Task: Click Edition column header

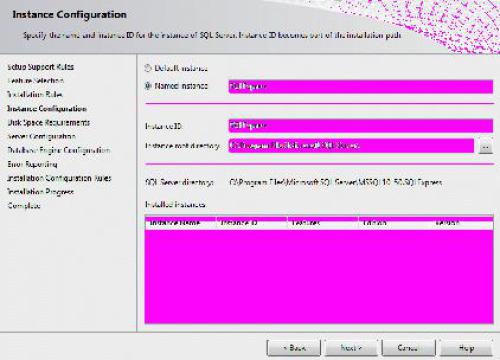Action: coord(393,223)
